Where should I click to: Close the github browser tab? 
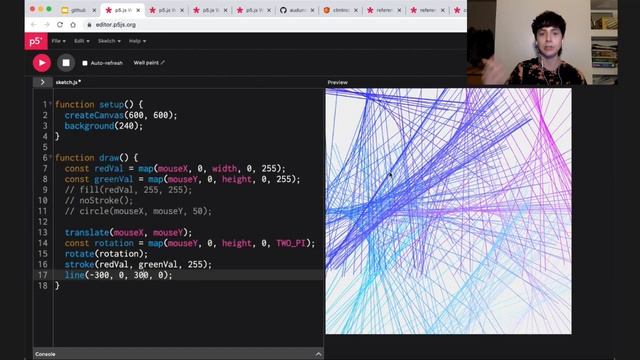click(x=94, y=10)
